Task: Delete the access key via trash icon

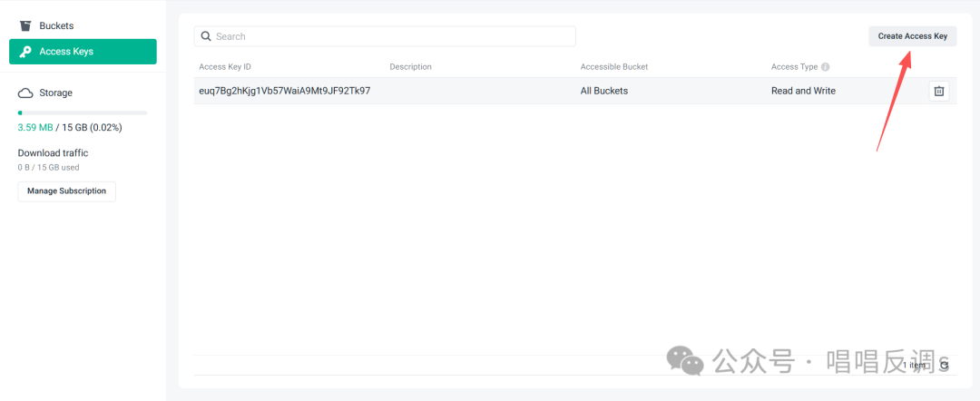Action: tap(939, 91)
